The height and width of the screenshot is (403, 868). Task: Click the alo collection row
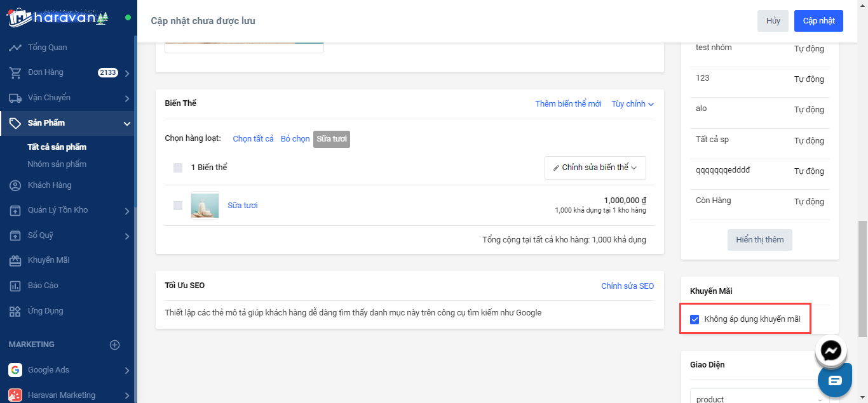(x=760, y=109)
